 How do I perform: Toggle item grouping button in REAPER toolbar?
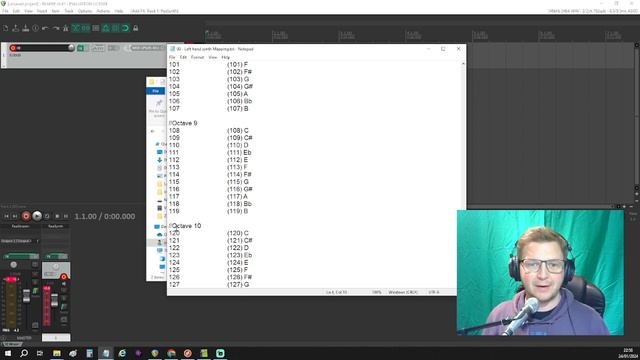click(x=85, y=28)
